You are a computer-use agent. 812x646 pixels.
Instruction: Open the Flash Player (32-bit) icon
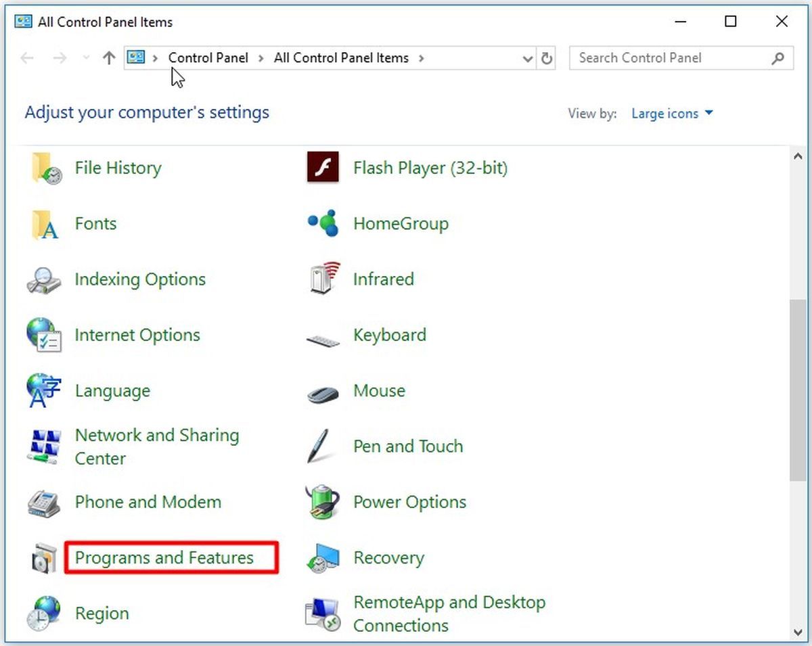click(x=323, y=168)
